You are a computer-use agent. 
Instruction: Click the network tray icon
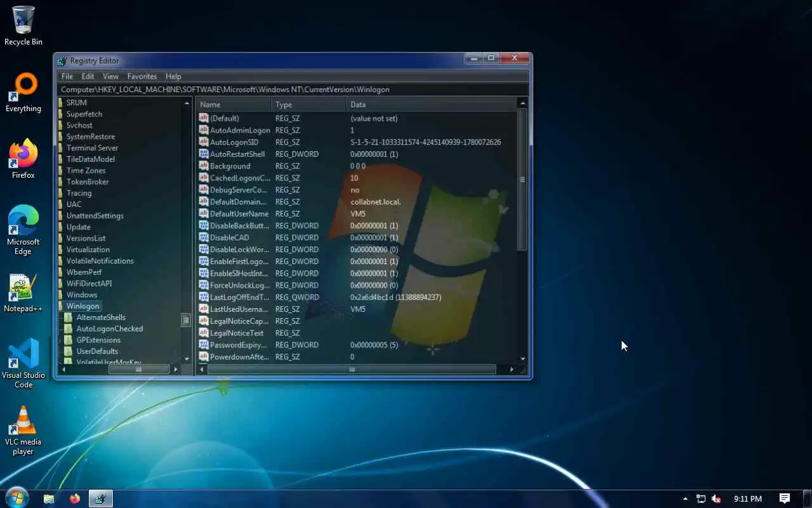click(701, 498)
